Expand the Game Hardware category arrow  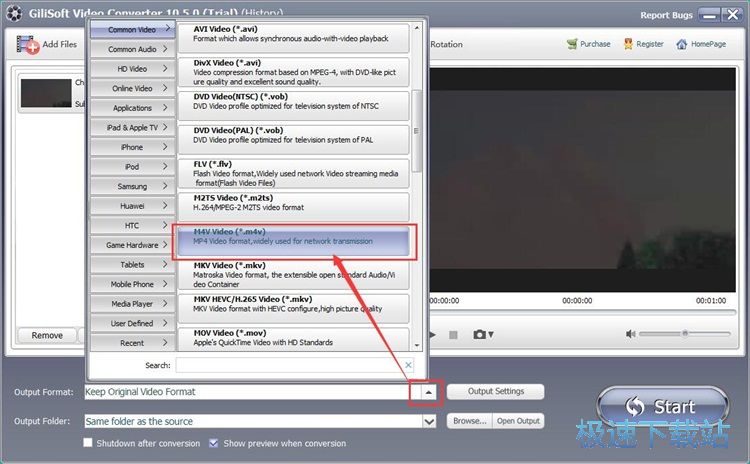tap(165, 244)
